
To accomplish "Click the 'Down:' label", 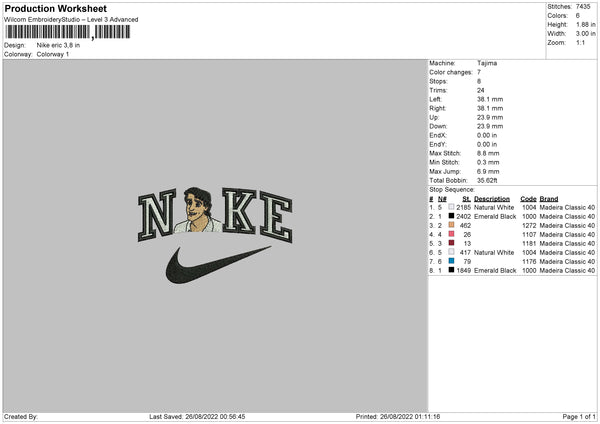I will point(438,126).
